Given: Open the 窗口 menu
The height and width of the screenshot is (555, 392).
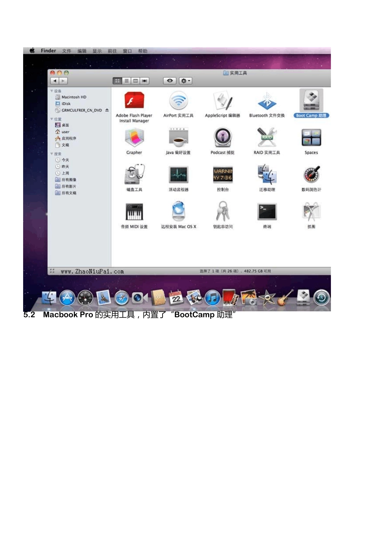Looking at the screenshot, I should point(128,51).
